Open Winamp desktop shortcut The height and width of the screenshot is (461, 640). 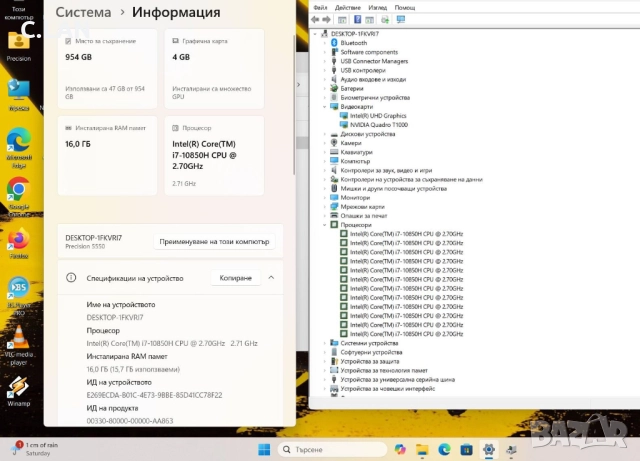point(18,391)
